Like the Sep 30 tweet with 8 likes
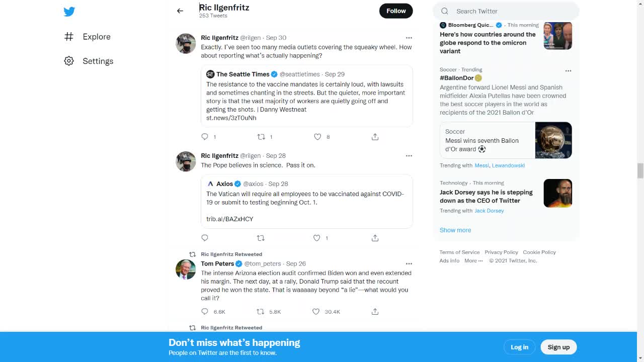The image size is (644, 362). [317, 137]
